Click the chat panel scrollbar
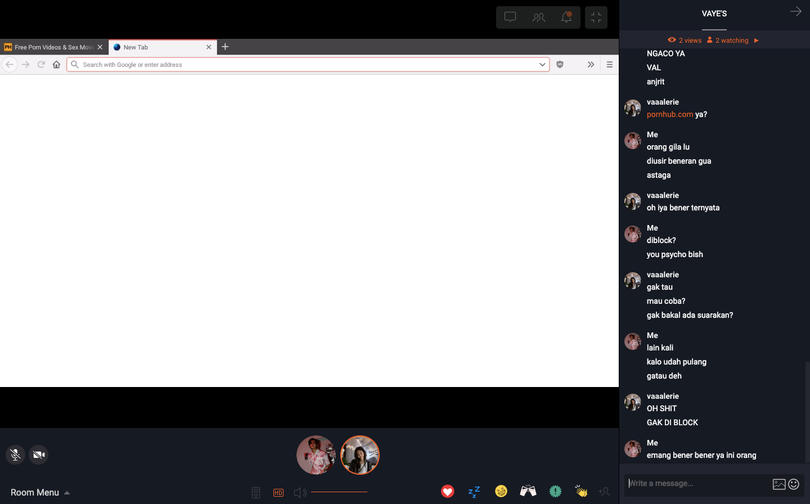This screenshot has height=504, width=810. [805, 412]
